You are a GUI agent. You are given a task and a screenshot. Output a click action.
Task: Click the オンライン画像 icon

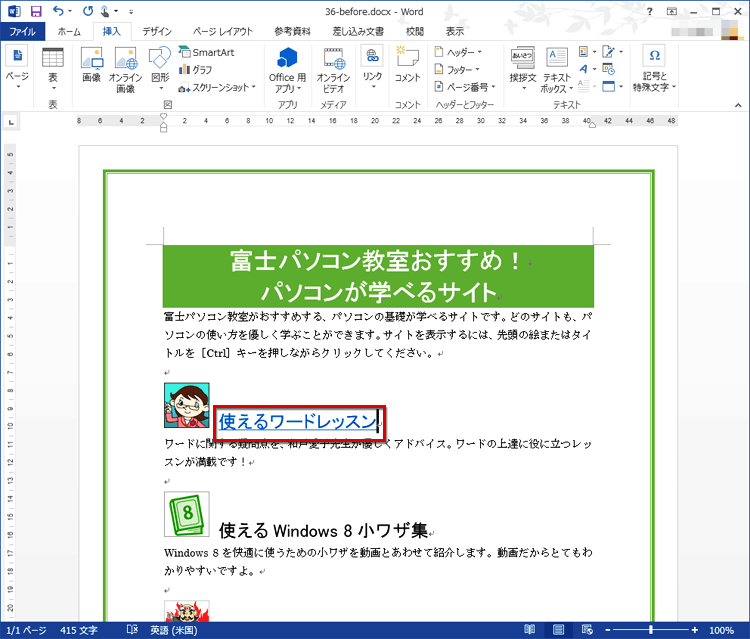point(125,69)
